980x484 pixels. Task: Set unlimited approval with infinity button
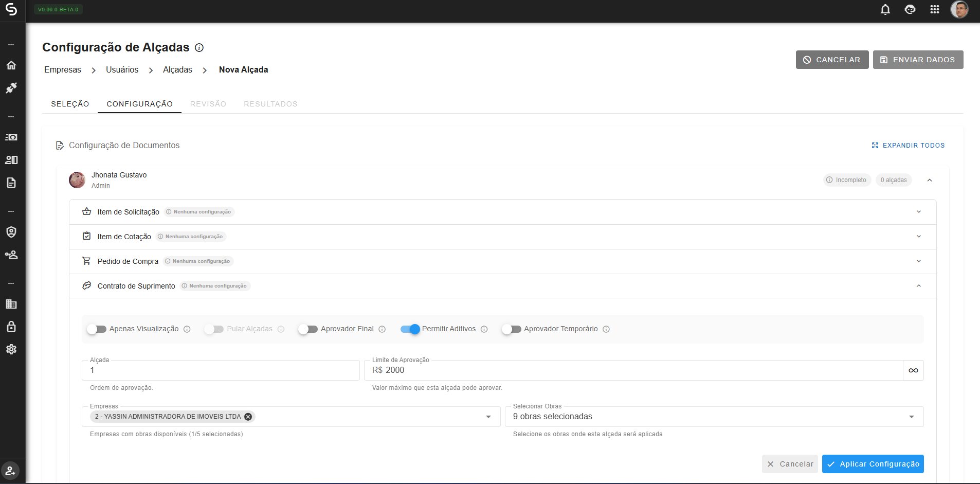(x=913, y=370)
